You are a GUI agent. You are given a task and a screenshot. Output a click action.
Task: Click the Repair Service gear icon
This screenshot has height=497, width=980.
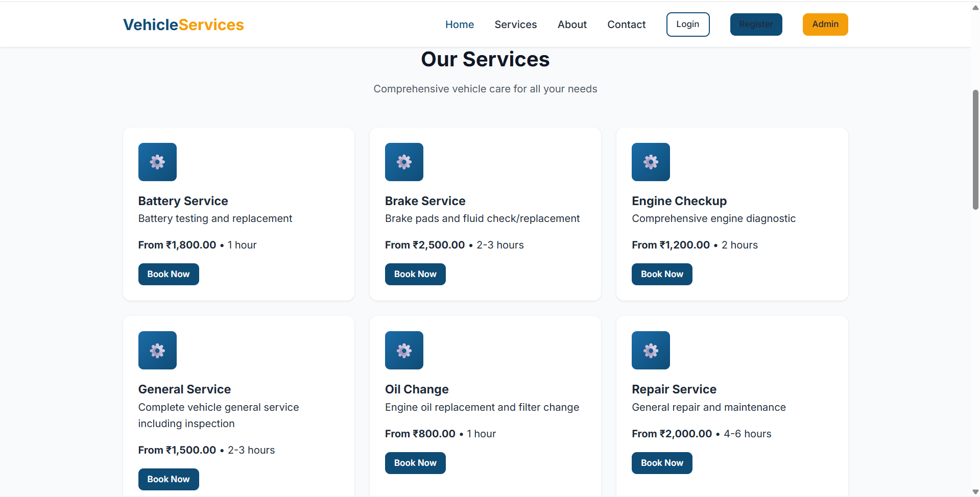pos(651,350)
